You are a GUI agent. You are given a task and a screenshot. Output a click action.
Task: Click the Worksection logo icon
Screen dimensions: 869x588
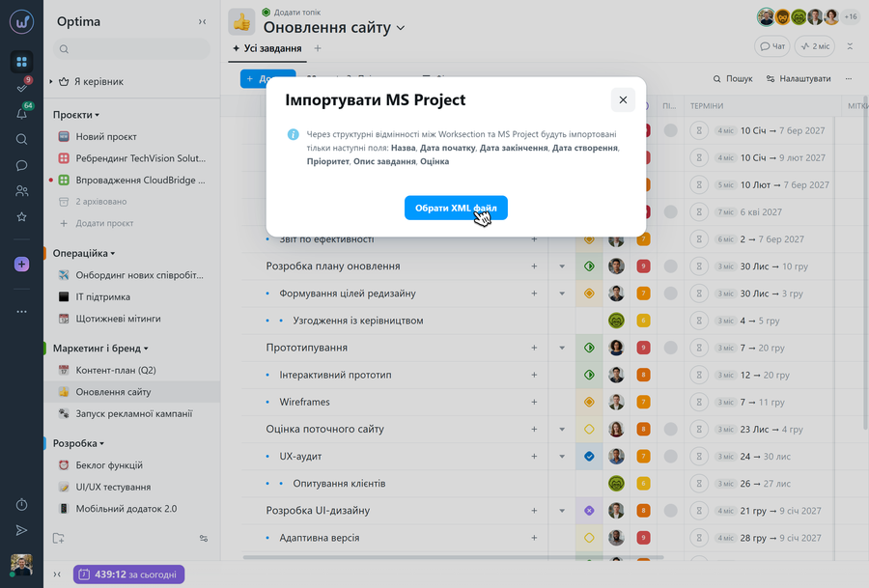pos(21,22)
